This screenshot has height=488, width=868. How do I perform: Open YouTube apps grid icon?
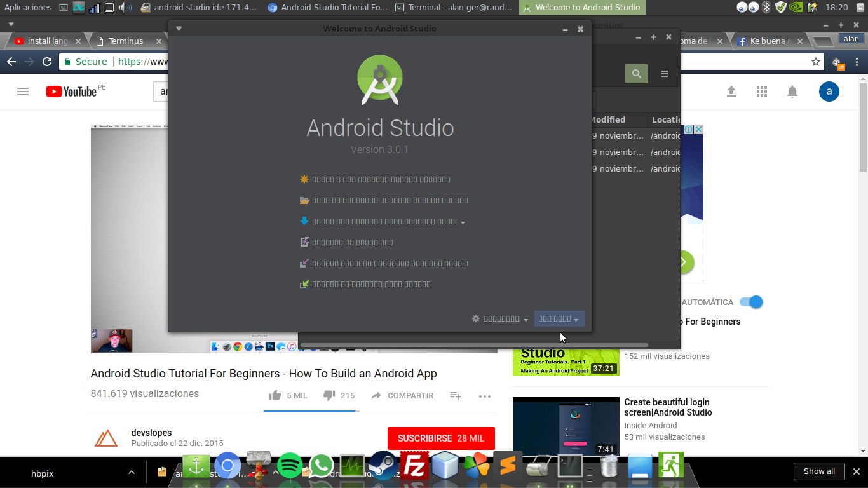point(762,91)
